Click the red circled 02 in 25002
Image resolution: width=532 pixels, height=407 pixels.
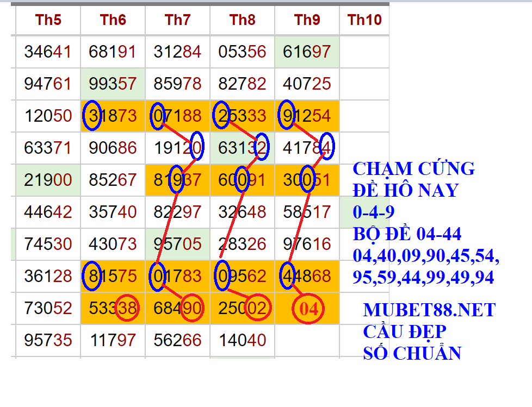click(x=257, y=309)
